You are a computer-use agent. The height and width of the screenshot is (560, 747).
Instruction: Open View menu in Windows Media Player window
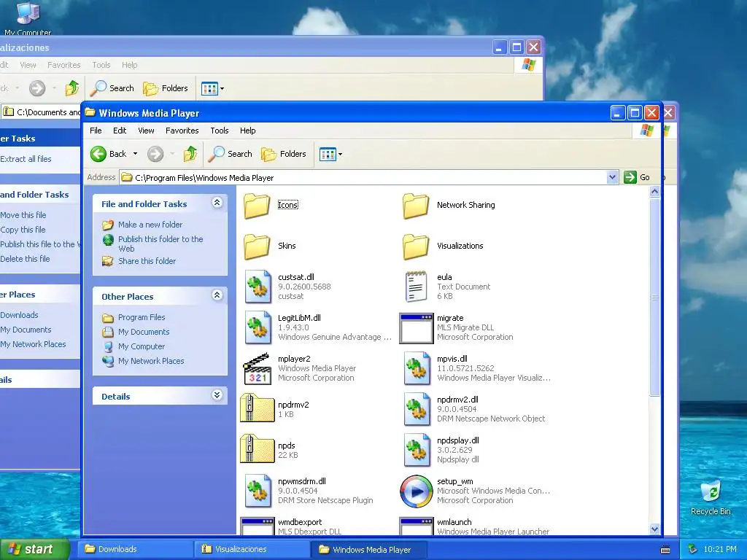[146, 131]
